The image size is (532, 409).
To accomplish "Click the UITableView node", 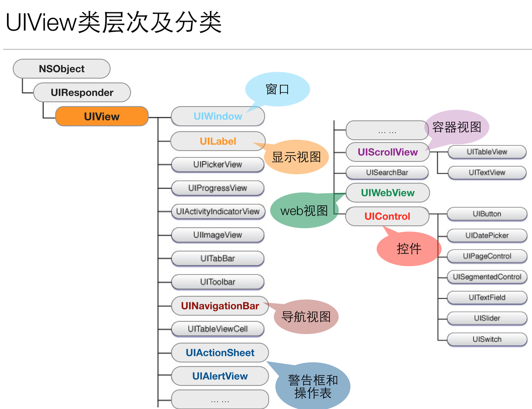I will [x=487, y=152].
